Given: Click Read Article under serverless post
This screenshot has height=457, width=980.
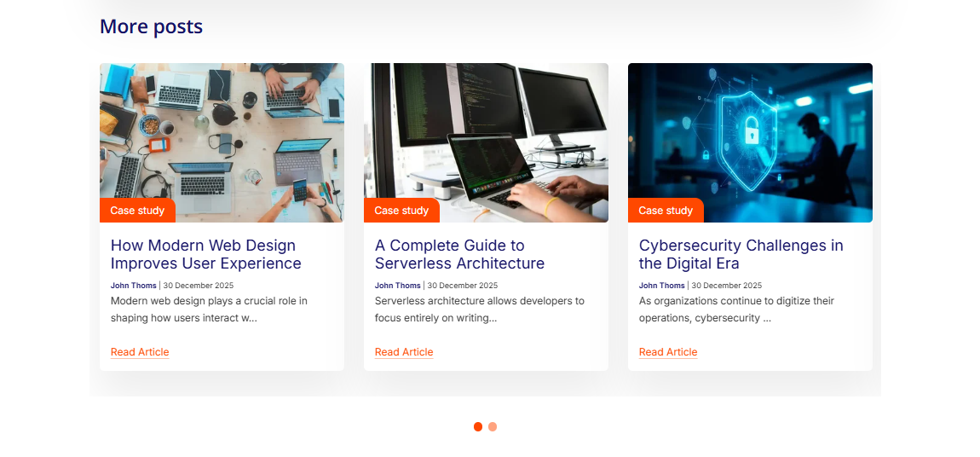Looking at the screenshot, I should click(404, 352).
